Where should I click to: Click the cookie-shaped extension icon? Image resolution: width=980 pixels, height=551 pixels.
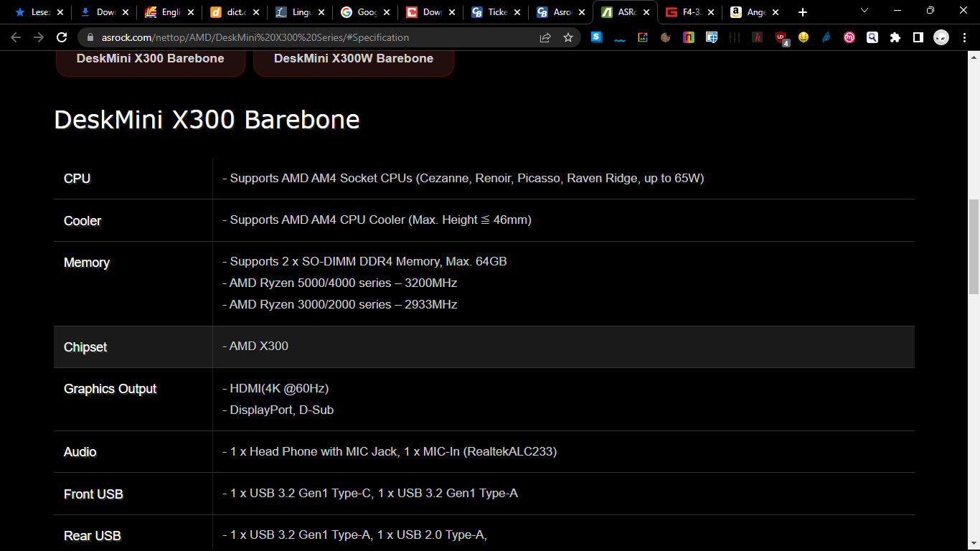coord(665,37)
